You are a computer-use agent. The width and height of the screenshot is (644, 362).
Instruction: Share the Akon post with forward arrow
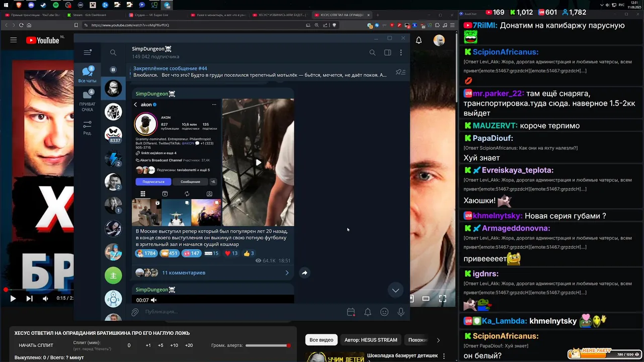tap(304, 273)
